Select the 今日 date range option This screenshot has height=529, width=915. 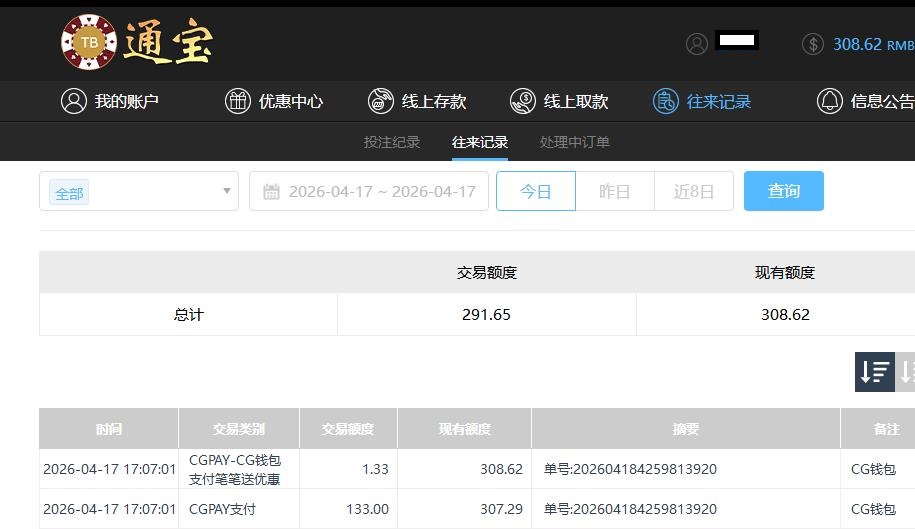pyautogui.click(x=536, y=191)
